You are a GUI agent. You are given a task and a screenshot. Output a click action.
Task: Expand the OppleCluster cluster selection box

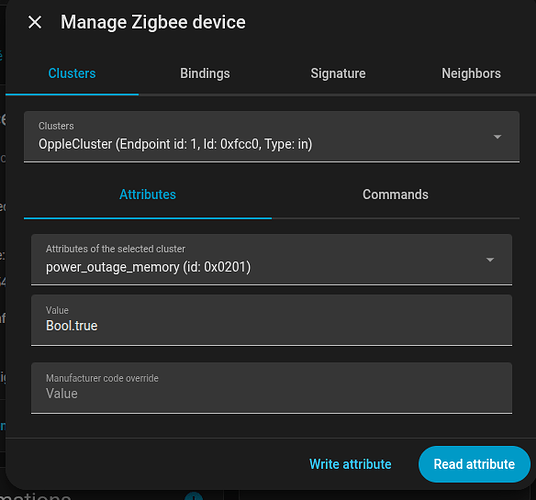tap(272, 137)
